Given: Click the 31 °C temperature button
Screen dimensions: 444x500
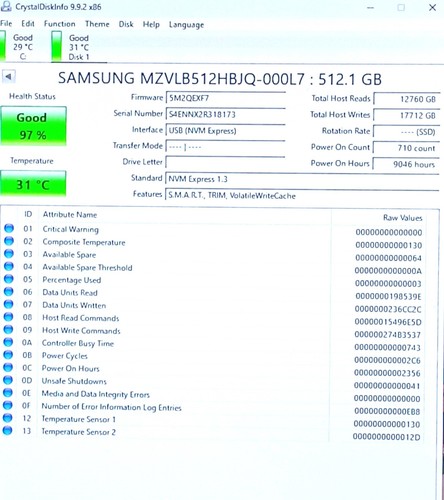Looking at the screenshot, I should click(33, 184).
